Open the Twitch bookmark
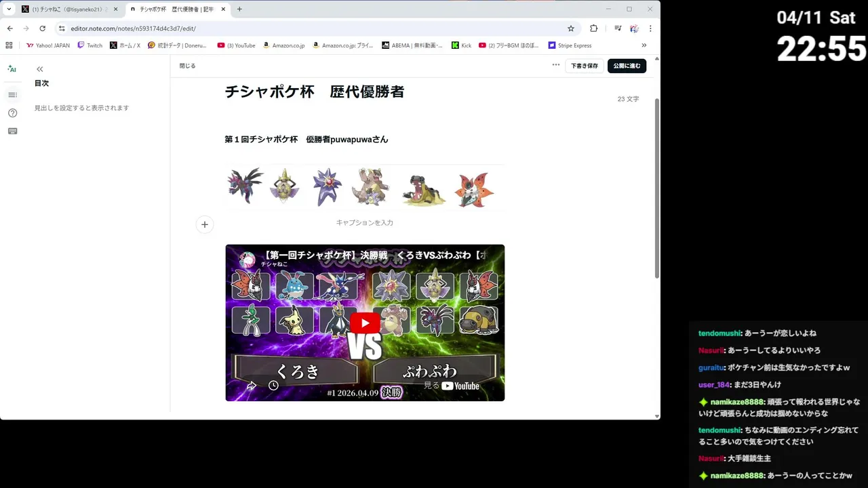This screenshot has height=488, width=868. [x=90, y=45]
